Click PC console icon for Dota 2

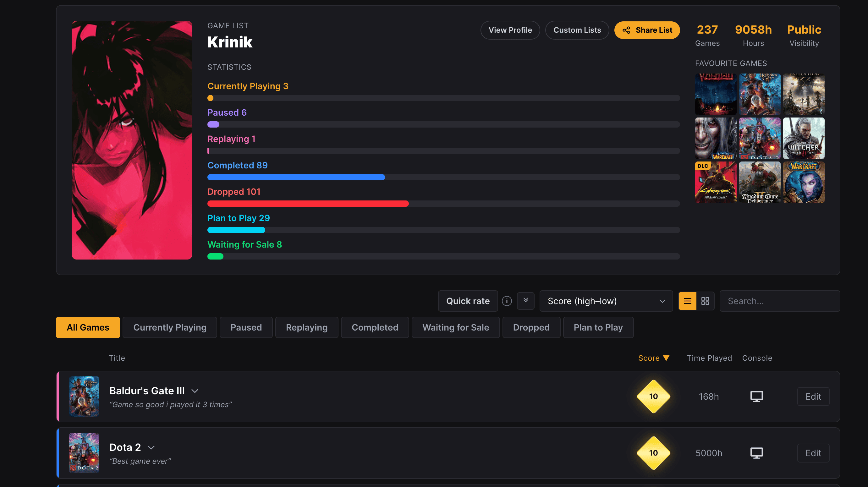click(x=756, y=453)
